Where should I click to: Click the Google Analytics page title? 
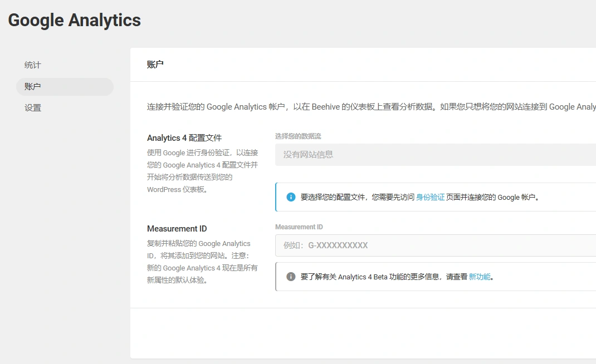pos(74,20)
